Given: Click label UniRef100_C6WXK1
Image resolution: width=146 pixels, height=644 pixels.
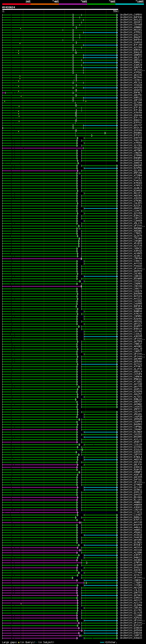Looking at the screenshot, I should pos(131,580).
